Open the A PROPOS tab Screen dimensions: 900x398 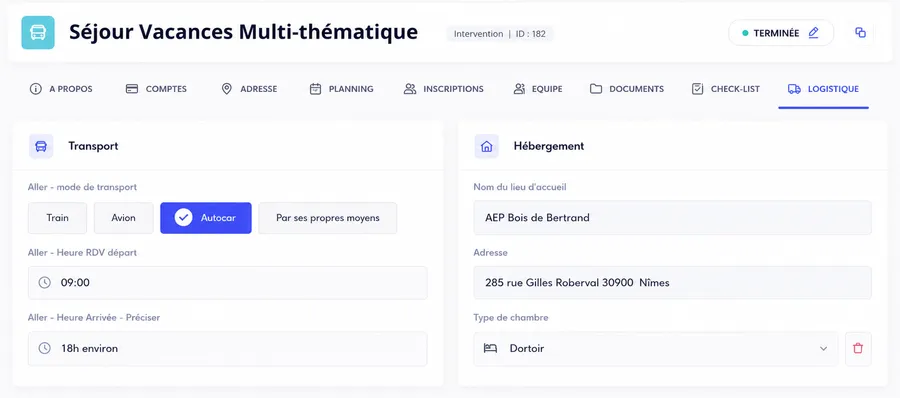pos(61,89)
